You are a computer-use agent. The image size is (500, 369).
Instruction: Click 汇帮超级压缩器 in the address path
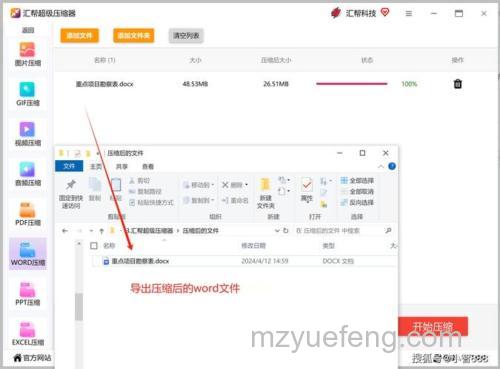click(151, 230)
